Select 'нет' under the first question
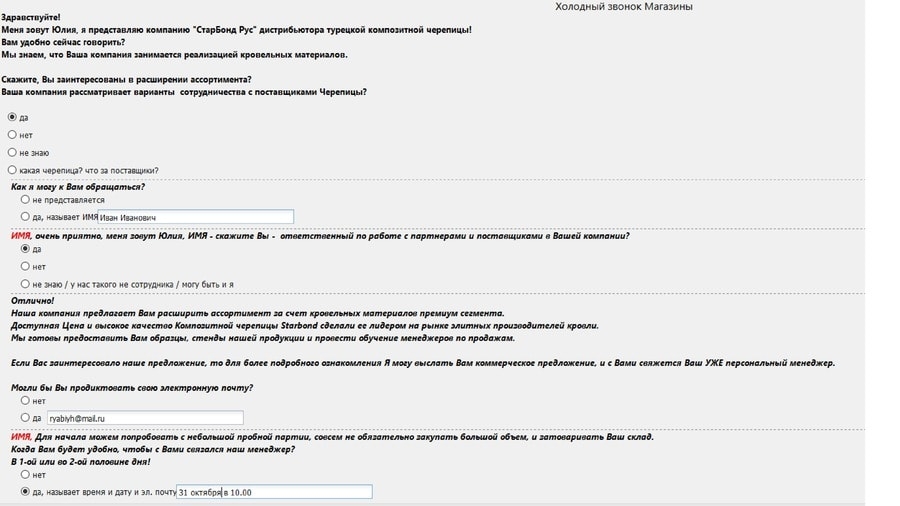The width and height of the screenshot is (900, 506). coord(12,135)
